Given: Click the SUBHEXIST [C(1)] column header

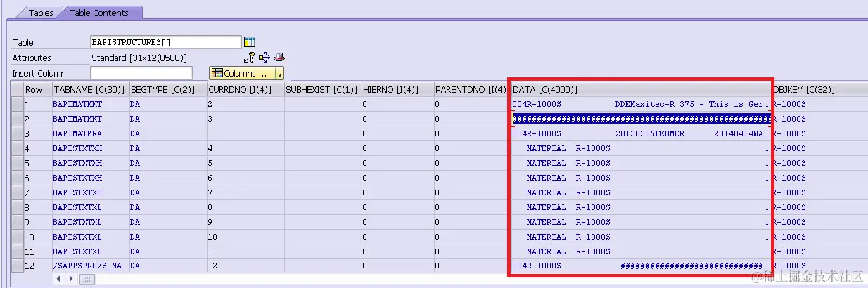Looking at the screenshot, I should pyautogui.click(x=322, y=89).
